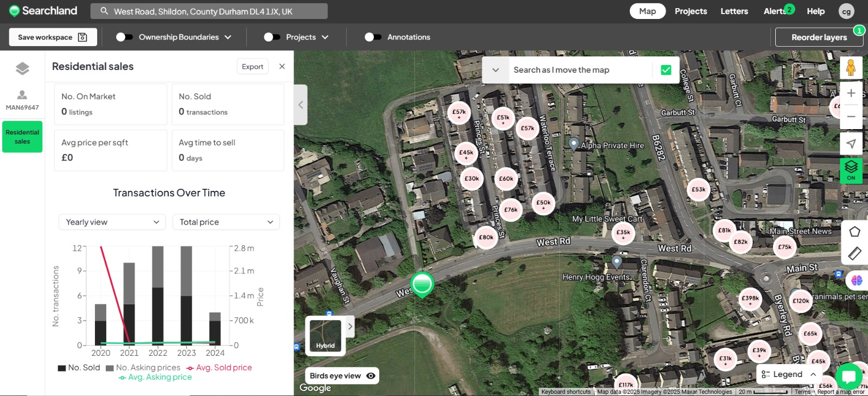This screenshot has height=396, width=868.
Task: Toggle the green layers ON button
Action: (851, 170)
